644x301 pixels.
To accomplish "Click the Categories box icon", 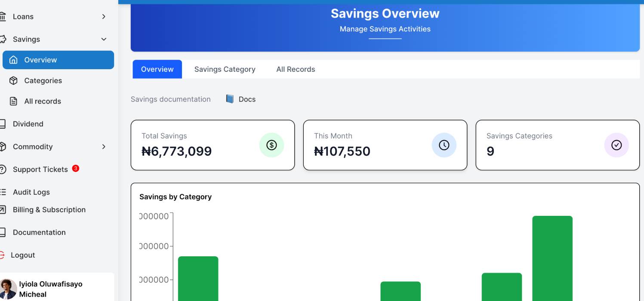I will [13, 80].
